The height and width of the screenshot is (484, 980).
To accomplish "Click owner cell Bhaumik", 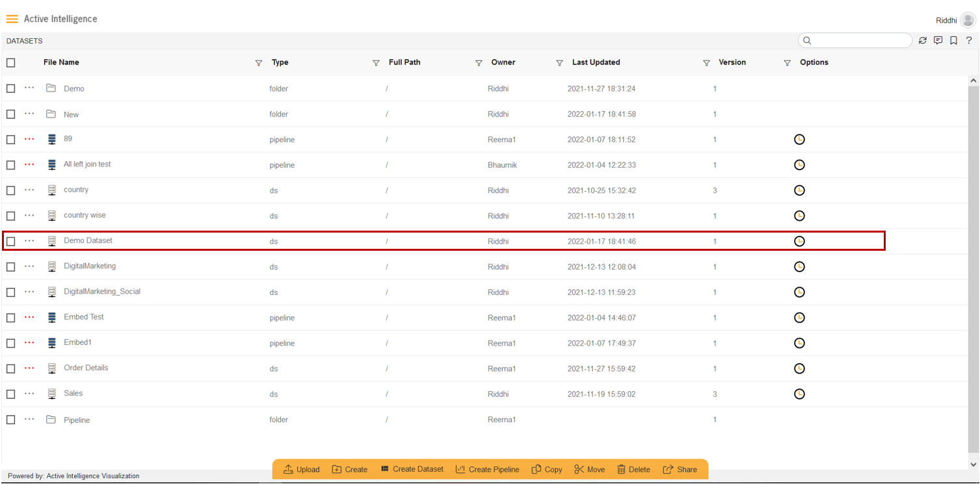I will (502, 165).
